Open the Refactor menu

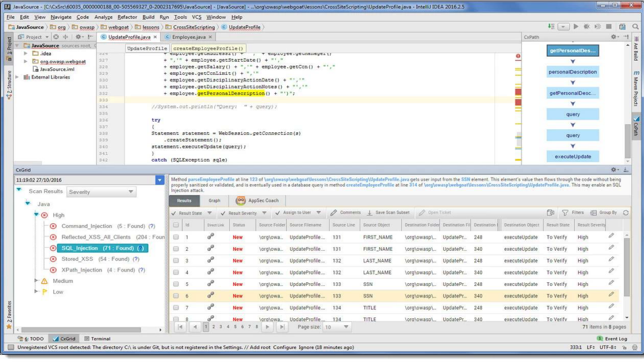(x=128, y=17)
